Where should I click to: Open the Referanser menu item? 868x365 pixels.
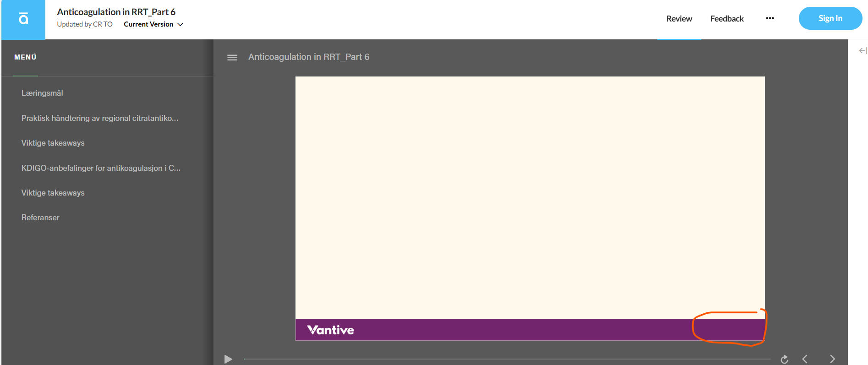[40, 218]
